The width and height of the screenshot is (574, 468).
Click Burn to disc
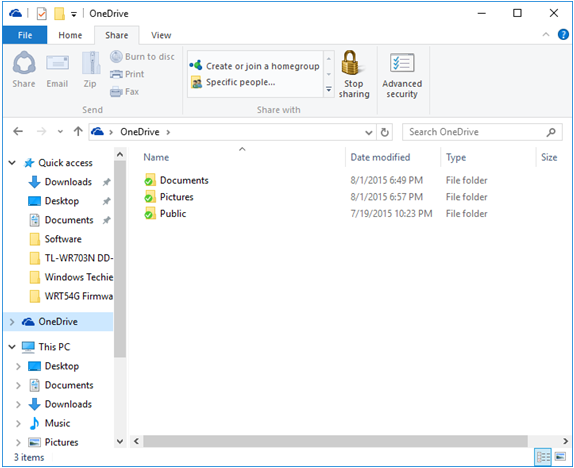tap(142, 57)
